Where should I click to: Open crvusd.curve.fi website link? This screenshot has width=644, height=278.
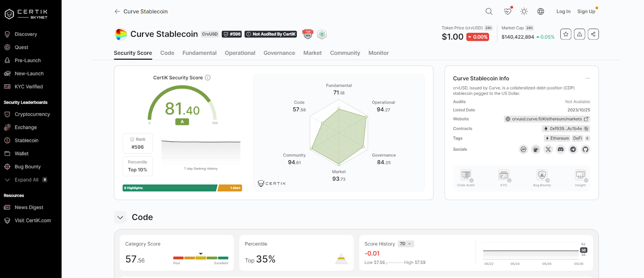click(547, 119)
